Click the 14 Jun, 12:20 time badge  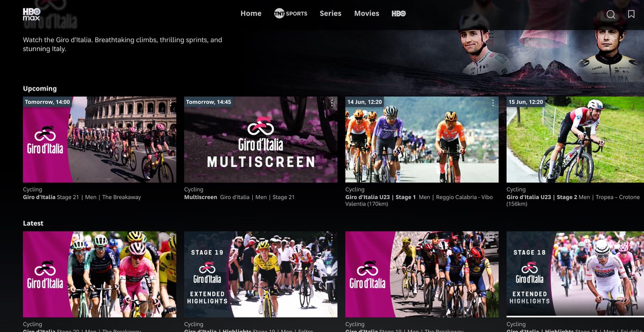point(365,102)
